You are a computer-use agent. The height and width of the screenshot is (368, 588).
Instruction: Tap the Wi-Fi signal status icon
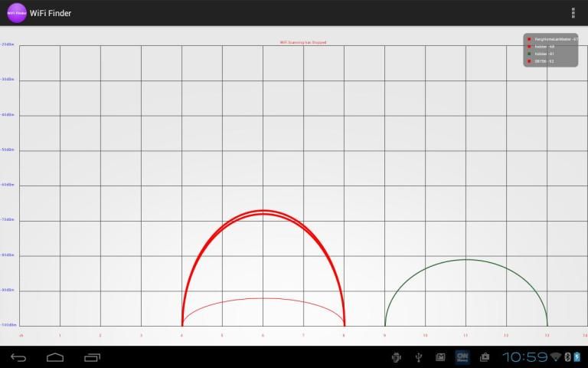[556, 357]
